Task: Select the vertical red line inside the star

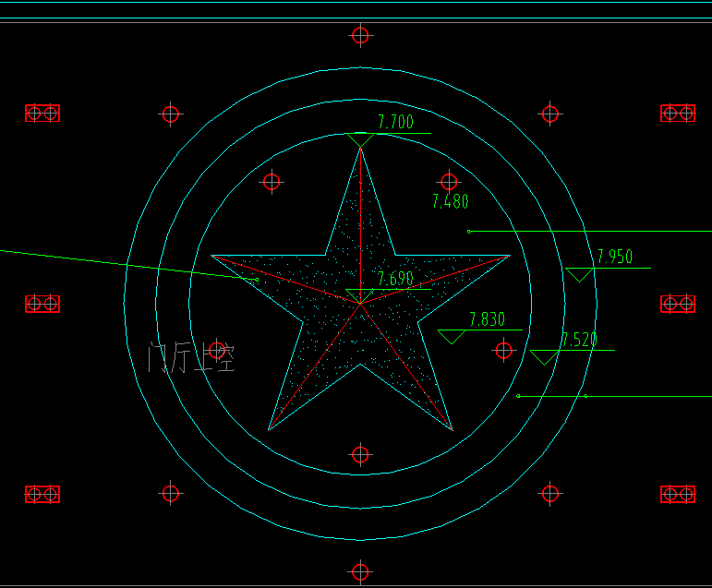Action: [x=360, y=225]
